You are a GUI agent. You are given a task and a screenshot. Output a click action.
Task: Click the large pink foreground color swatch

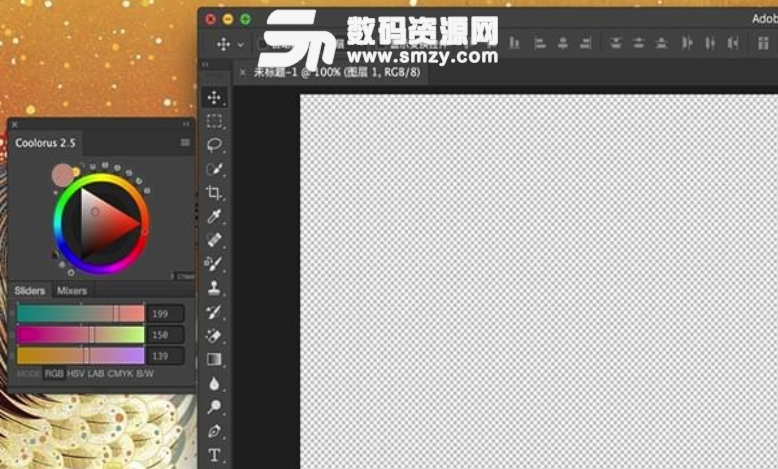[x=62, y=175]
